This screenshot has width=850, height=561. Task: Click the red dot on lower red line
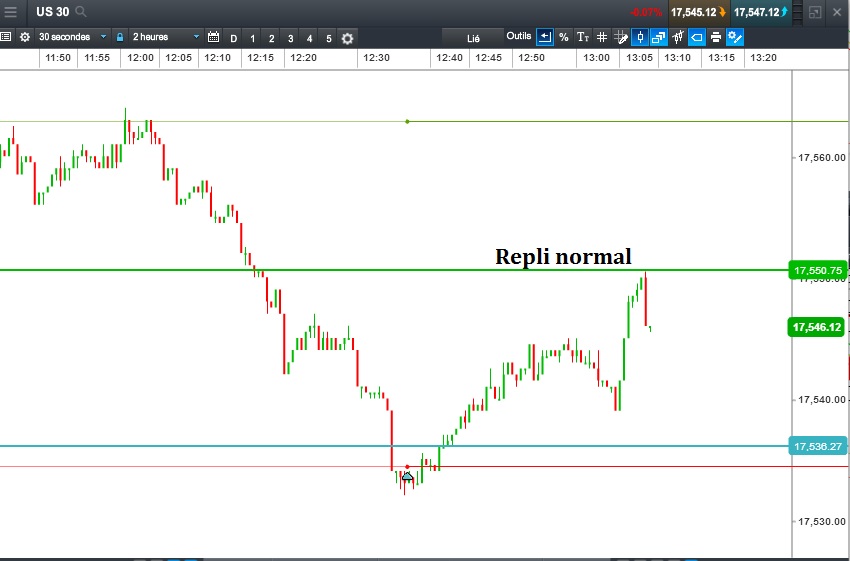coord(408,467)
